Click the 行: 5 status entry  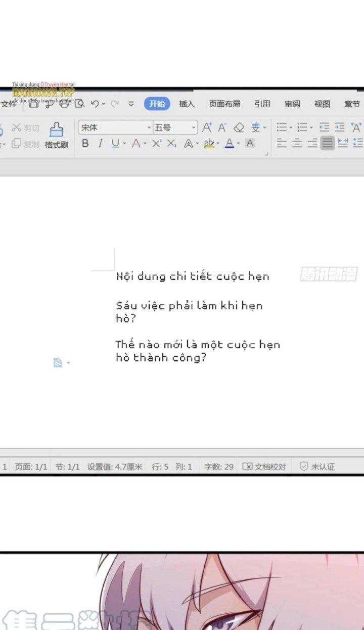point(160,467)
